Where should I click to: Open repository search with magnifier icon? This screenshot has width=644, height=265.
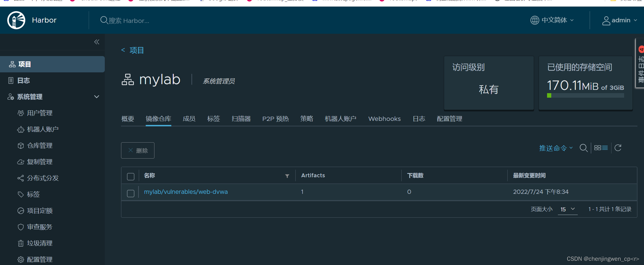[x=583, y=148]
